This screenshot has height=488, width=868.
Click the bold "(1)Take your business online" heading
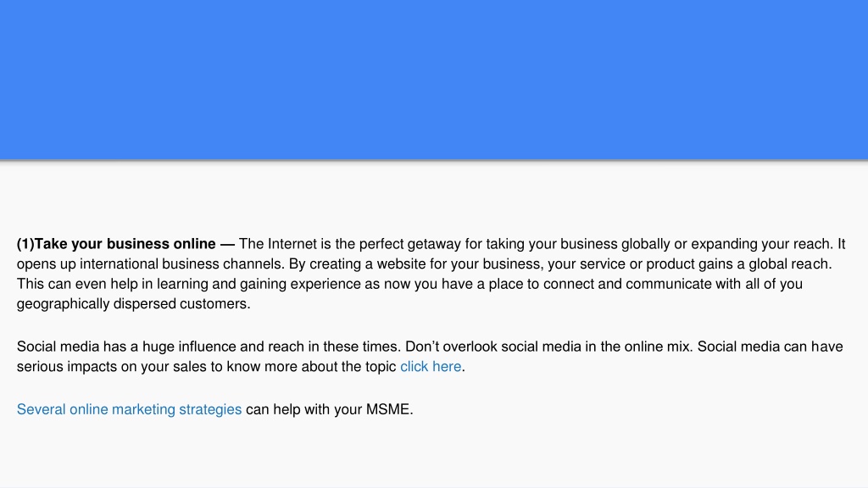pos(116,244)
